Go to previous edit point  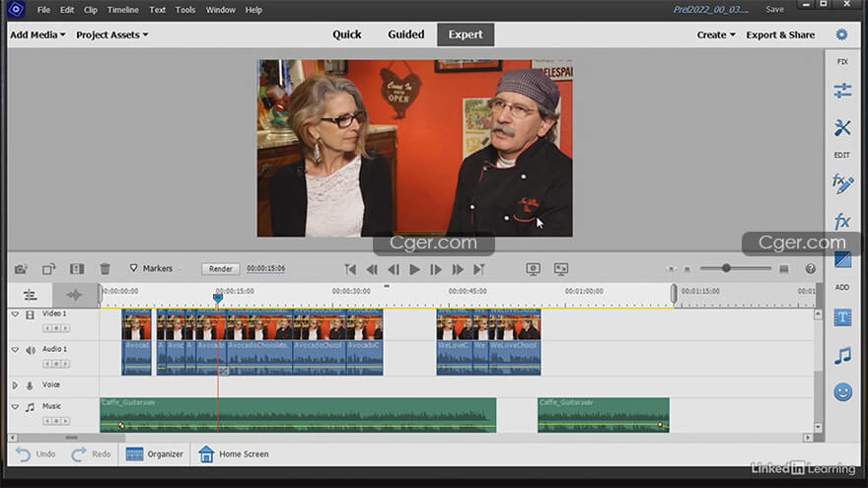pos(350,269)
